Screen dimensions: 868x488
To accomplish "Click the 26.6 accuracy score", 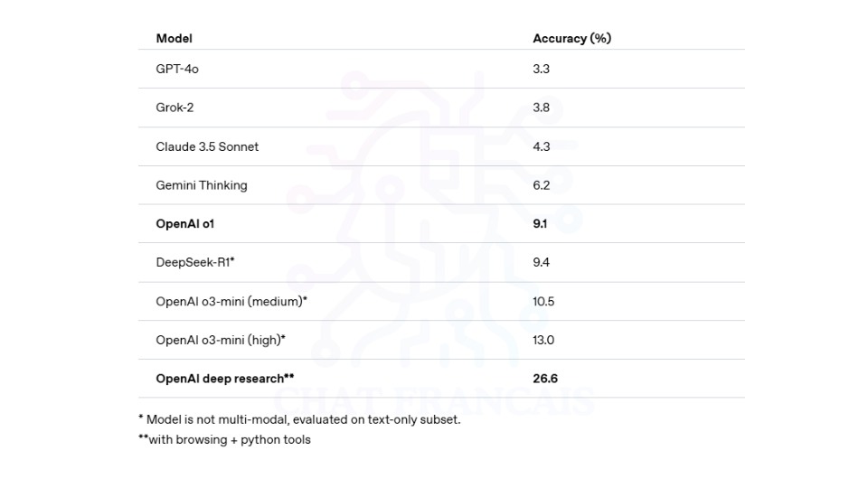I will tap(545, 379).
